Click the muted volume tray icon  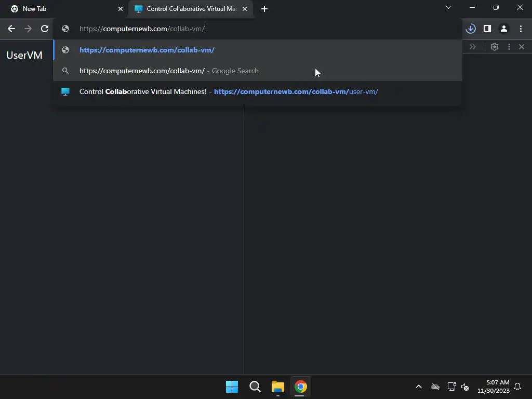click(x=465, y=387)
